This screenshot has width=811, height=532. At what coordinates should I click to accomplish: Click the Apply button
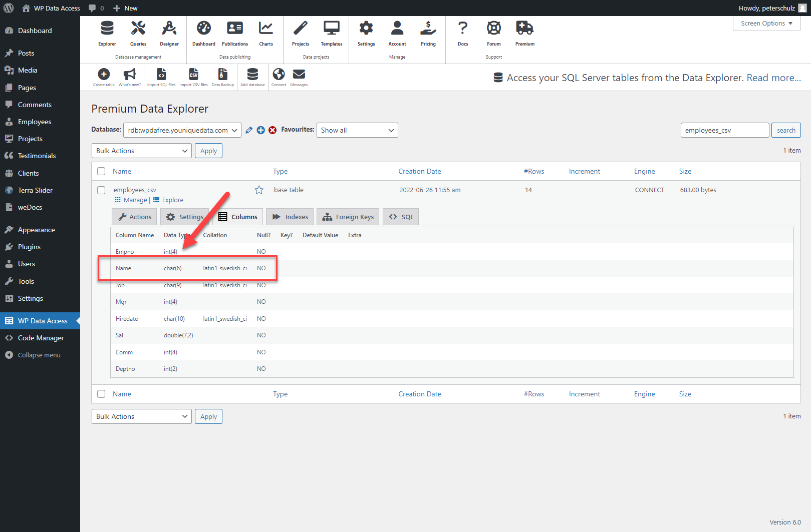coord(208,151)
